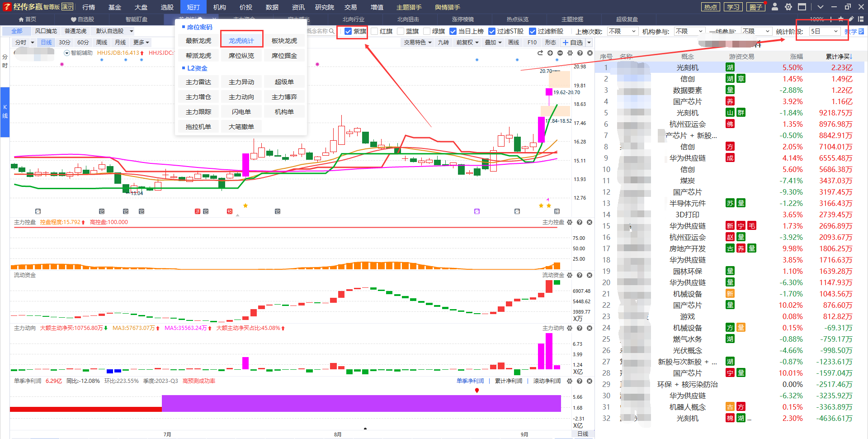
Task: Switch chart to 周线 period
Action: 102,43
